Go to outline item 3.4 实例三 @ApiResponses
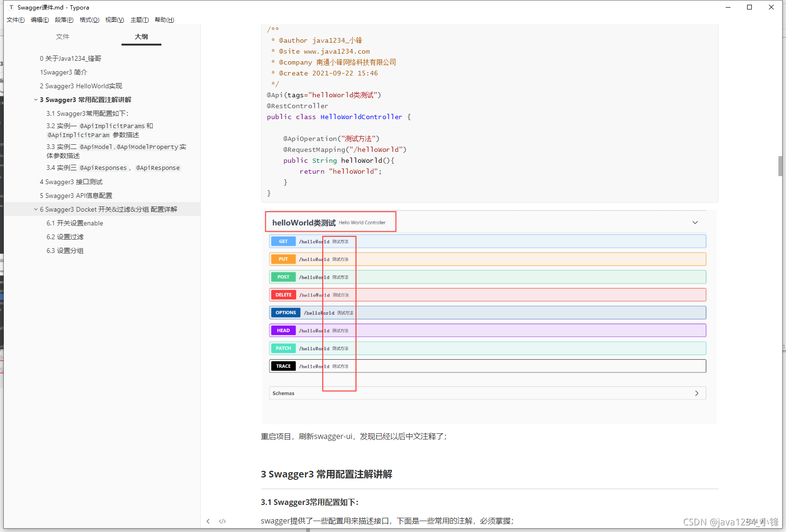Screen dimensions: 786x532 [x=113, y=168]
